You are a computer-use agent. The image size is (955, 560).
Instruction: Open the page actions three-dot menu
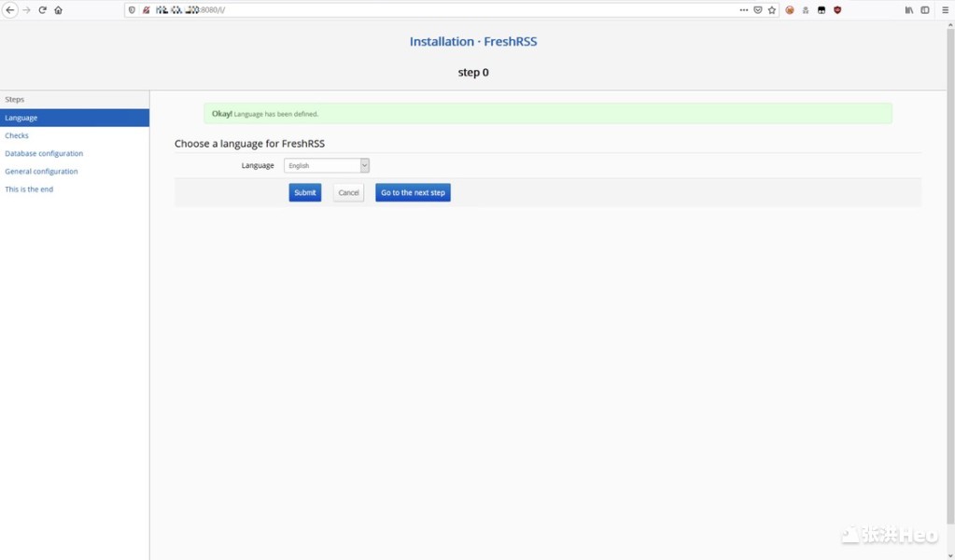coord(744,9)
